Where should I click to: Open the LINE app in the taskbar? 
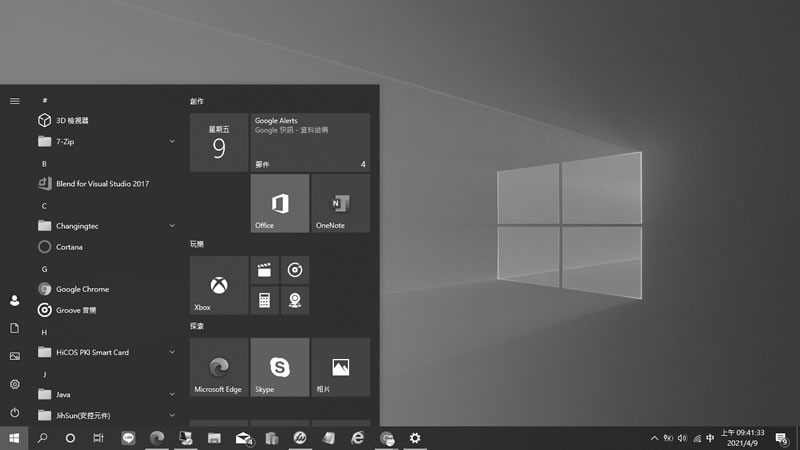(128, 438)
